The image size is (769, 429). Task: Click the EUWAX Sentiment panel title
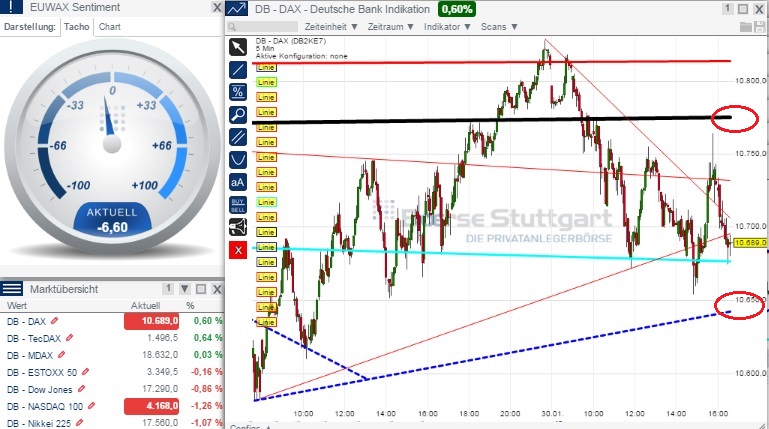[75, 7]
